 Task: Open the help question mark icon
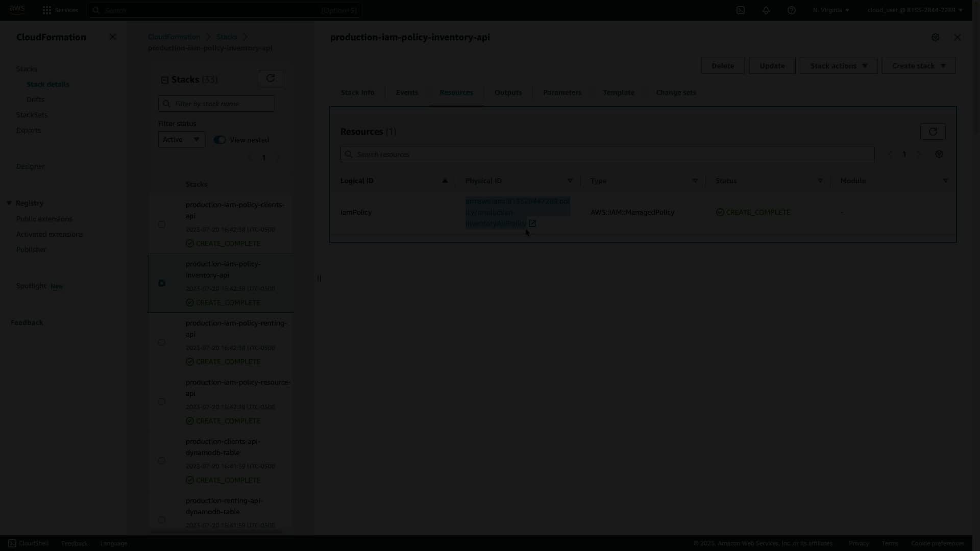tap(791, 10)
